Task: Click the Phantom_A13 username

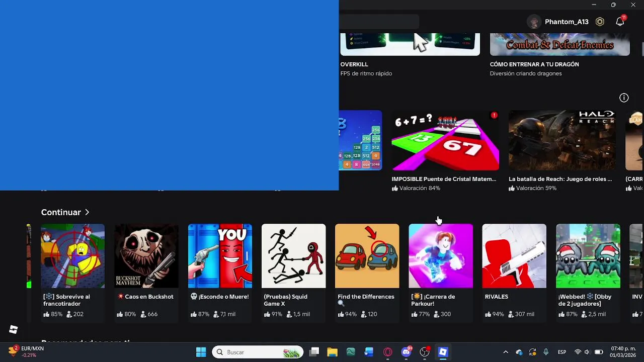Action: [567, 22]
